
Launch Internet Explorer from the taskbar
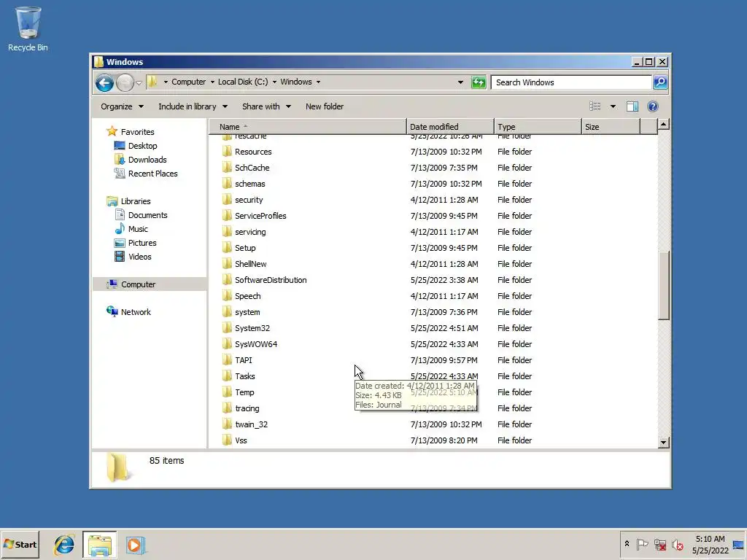pos(64,545)
